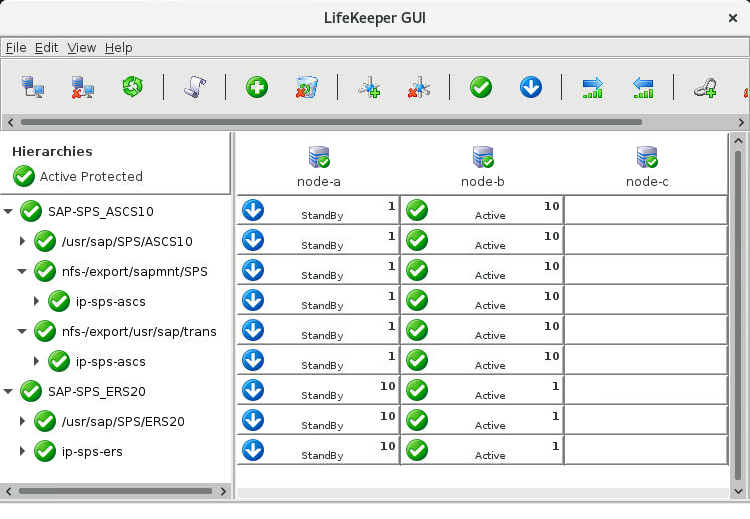750x519 pixels.
Task: Click the vertical scrollbar up arrow
Action: click(x=738, y=142)
